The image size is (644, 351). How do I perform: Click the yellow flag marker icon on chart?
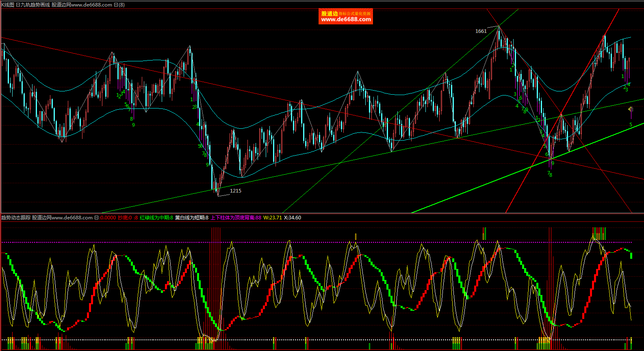click(631, 109)
